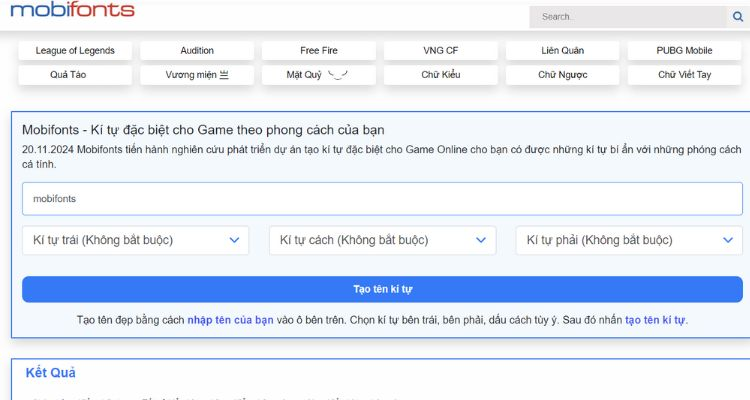750x400 pixels.
Task: Select the VNG CF category
Action: pos(441,51)
